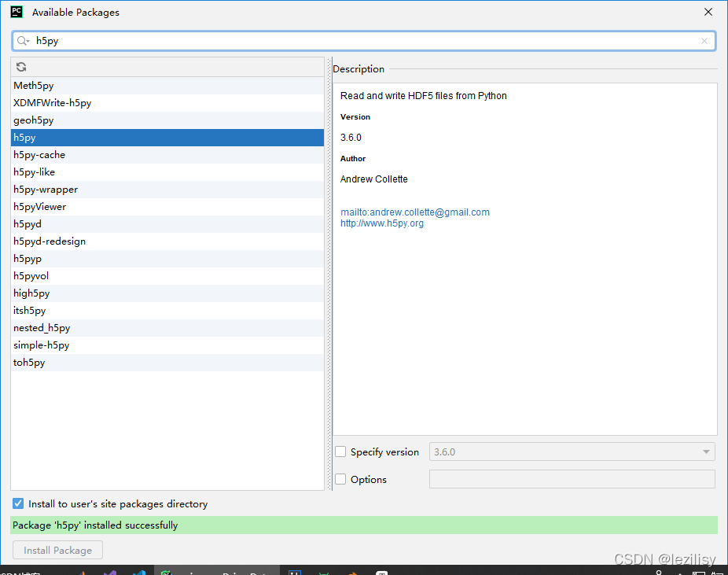Screen dimensions: 728x575
Task: Select simple-h5py package
Action: click(167, 345)
